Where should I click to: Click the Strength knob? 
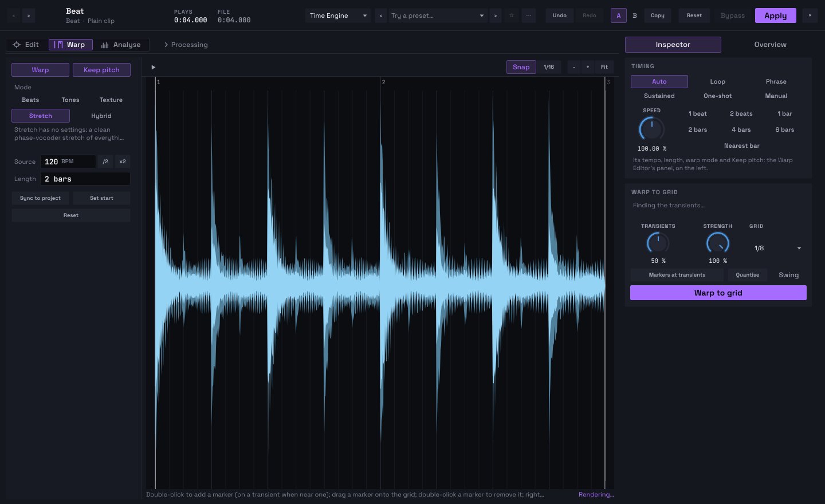click(718, 243)
